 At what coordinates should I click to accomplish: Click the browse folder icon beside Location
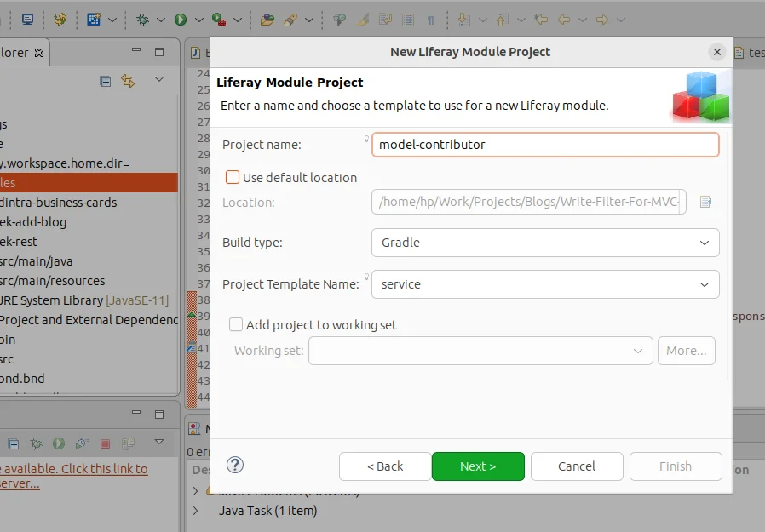705,202
